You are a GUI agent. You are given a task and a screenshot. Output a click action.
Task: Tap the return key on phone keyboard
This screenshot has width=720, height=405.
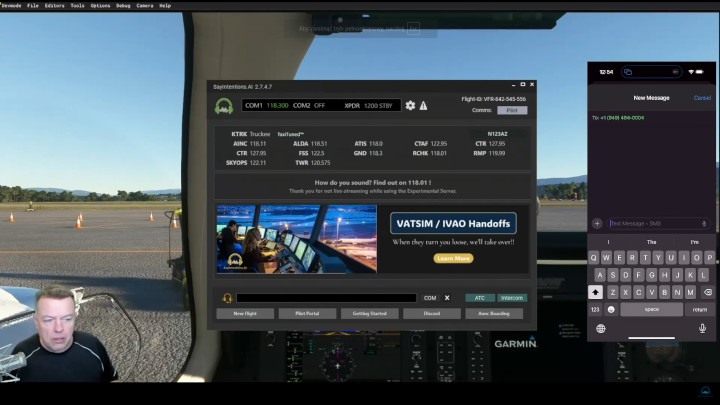(699, 309)
